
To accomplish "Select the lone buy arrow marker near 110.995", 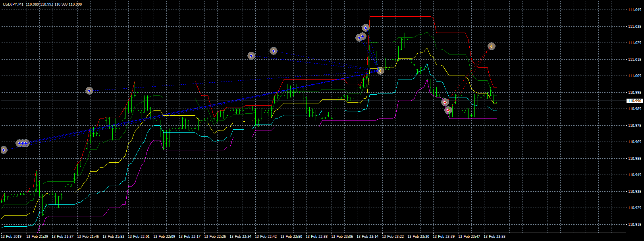I will (x=89, y=91).
